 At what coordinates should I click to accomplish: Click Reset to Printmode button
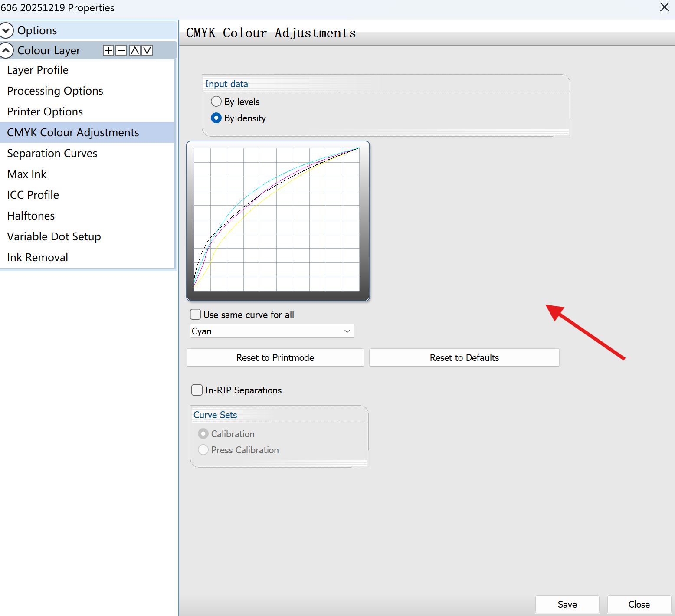275,357
